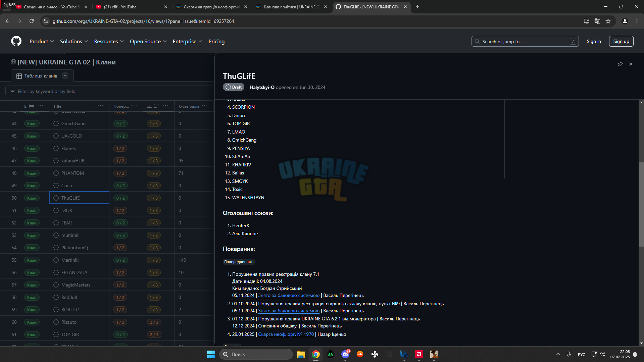This screenshot has width=644, height=362.
Task: Open the browser translate page icon
Action: click(x=597, y=21)
